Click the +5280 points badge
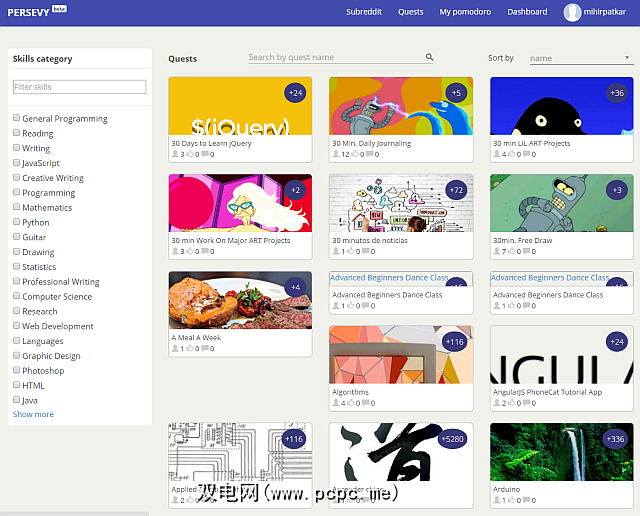Screen dimensions: 640x516 pos(453,439)
